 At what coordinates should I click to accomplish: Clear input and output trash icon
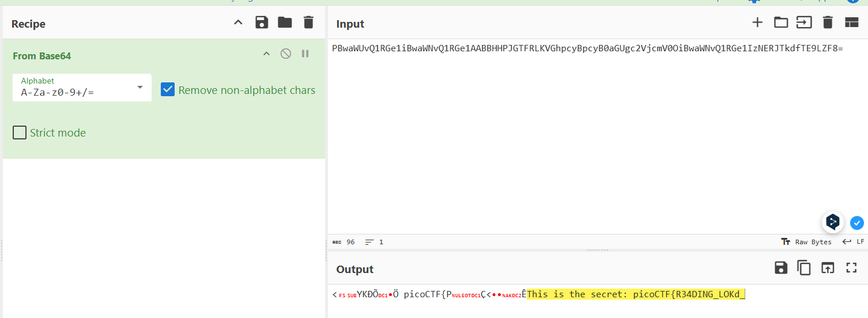coord(828,23)
